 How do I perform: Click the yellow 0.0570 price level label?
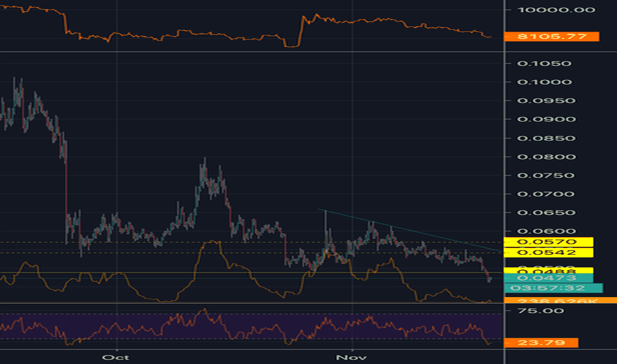tap(549, 242)
